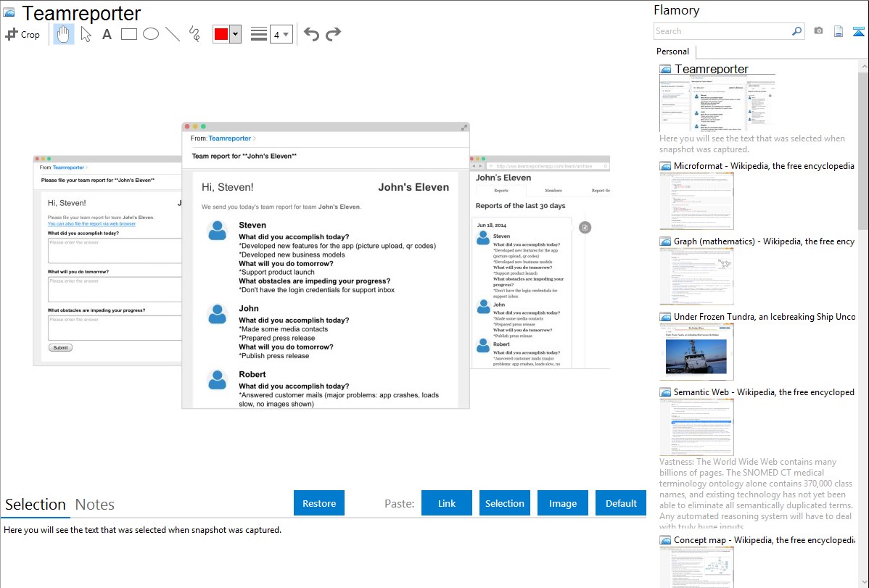The image size is (869, 588).
Task: Click the Restore button
Action: 319,503
